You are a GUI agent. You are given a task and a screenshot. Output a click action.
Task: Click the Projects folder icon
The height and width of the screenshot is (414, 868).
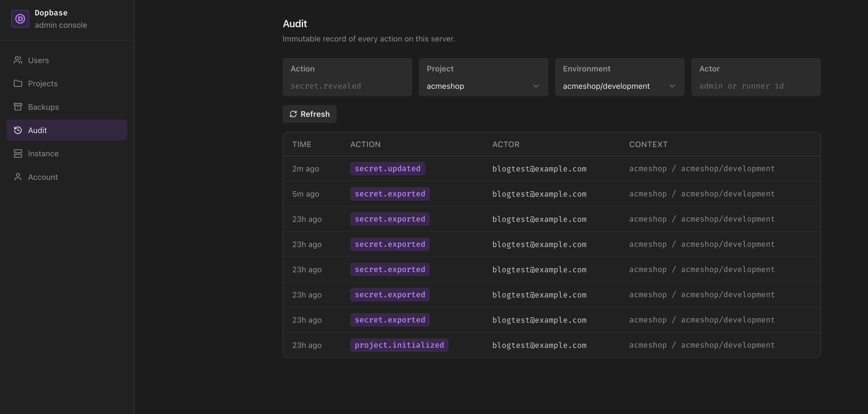click(18, 83)
